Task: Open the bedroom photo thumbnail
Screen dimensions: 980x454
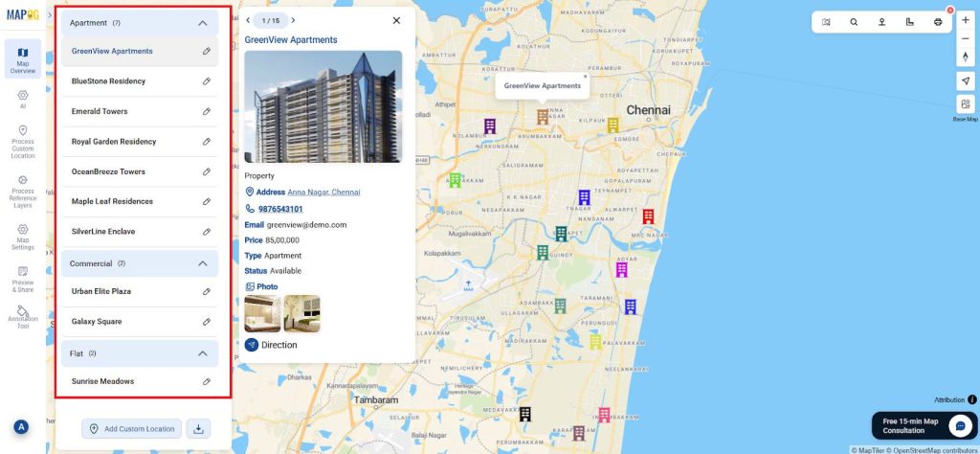Action: pyautogui.click(x=262, y=313)
